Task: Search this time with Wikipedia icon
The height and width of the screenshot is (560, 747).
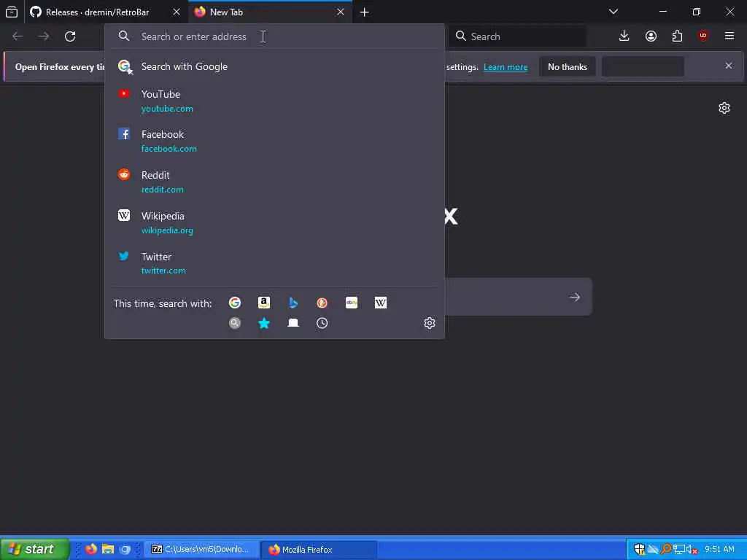Action: pyautogui.click(x=381, y=303)
